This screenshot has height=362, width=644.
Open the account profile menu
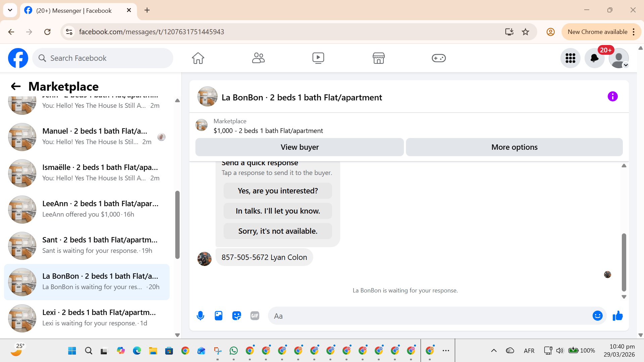619,58
